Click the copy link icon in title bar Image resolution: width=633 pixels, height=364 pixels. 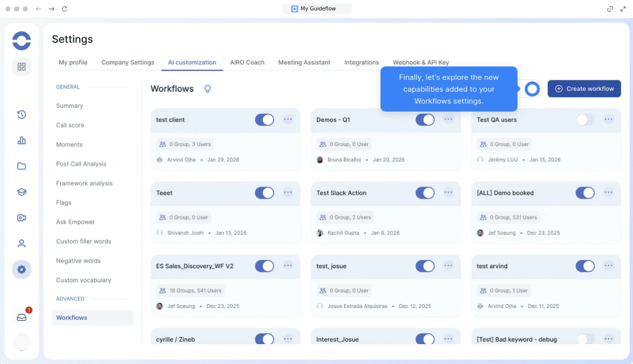610,9
